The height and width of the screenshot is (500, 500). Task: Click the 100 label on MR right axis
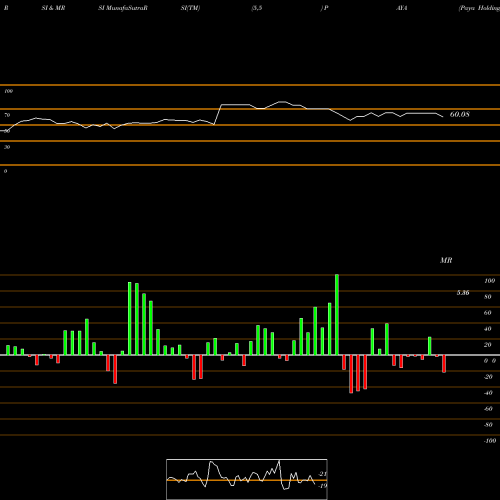(x=489, y=281)
